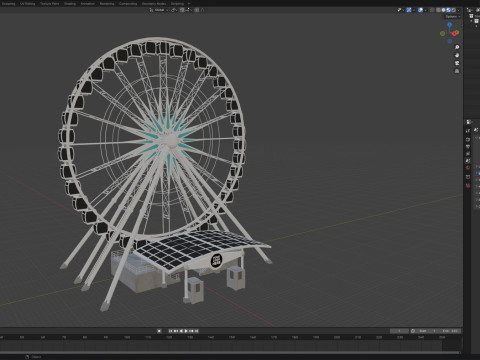Viewport: 480px width, 360px height.
Task: Switch perspective/orthographic with grid icon
Action: coord(457,71)
